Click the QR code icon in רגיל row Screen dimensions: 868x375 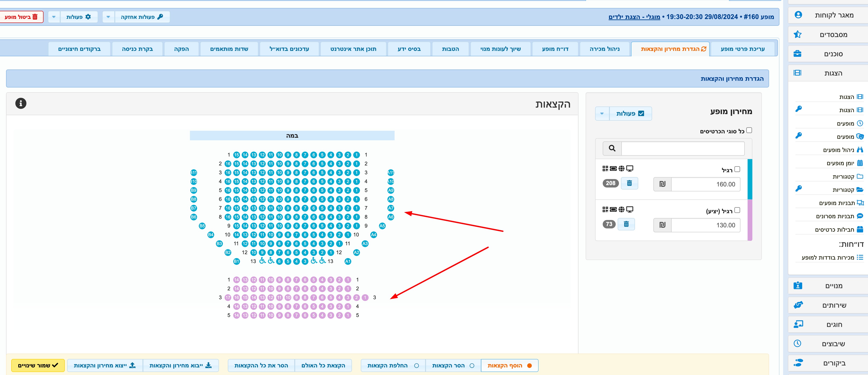click(605, 168)
